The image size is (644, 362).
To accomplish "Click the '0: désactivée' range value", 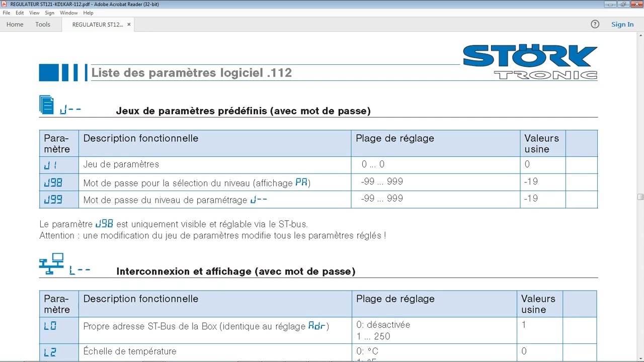I will [383, 325].
